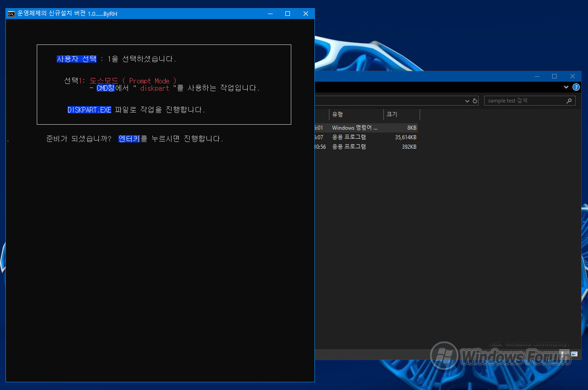Image resolution: width=588 pixels, height=390 pixels.
Task: Click the 'sample test 검색' search box
Action: pos(529,101)
